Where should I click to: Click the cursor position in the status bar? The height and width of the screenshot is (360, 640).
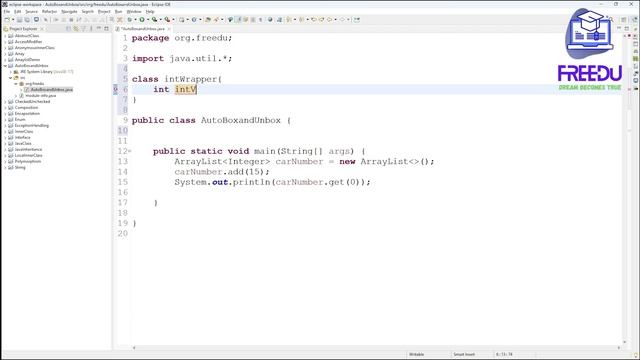click(504, 354)
